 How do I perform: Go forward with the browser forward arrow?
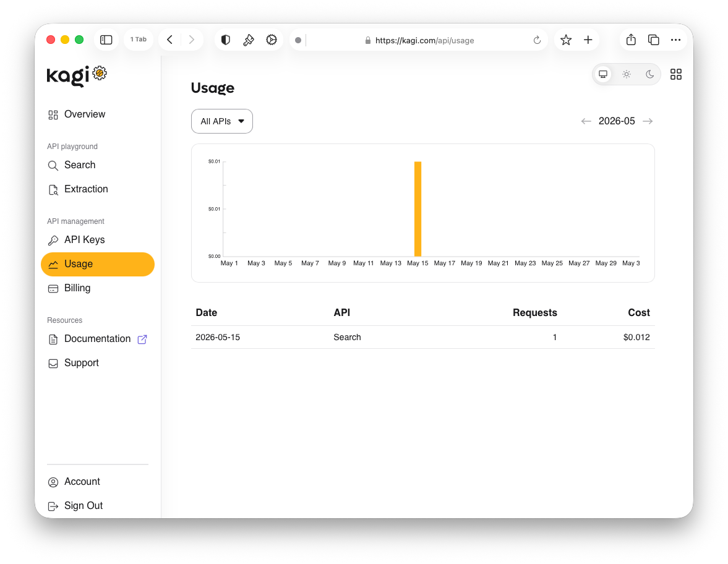tap(191, 40)
